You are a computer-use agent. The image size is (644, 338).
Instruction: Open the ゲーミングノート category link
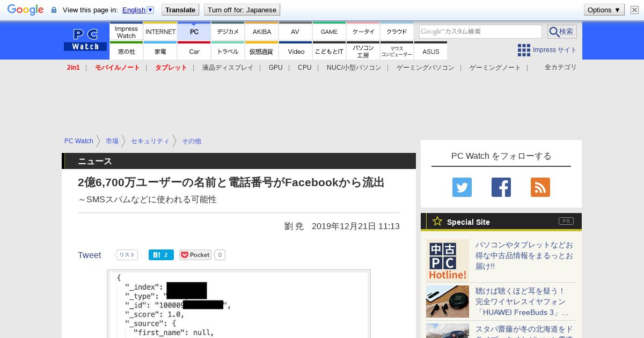coord(495,68)
